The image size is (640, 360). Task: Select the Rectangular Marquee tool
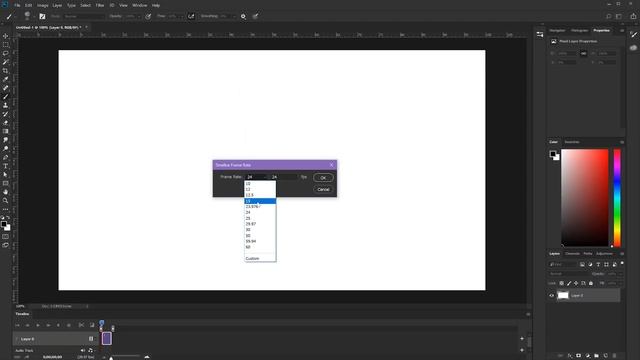coord(6,45)
